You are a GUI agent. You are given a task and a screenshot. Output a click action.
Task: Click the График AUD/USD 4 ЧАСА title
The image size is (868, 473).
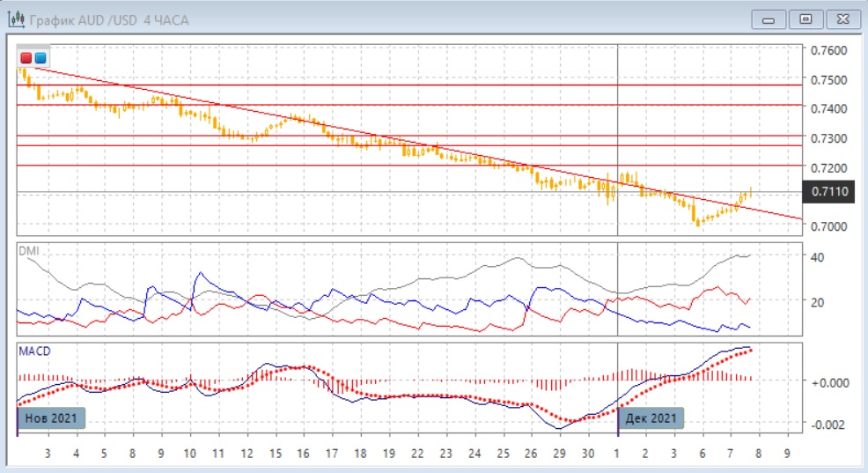108,19
